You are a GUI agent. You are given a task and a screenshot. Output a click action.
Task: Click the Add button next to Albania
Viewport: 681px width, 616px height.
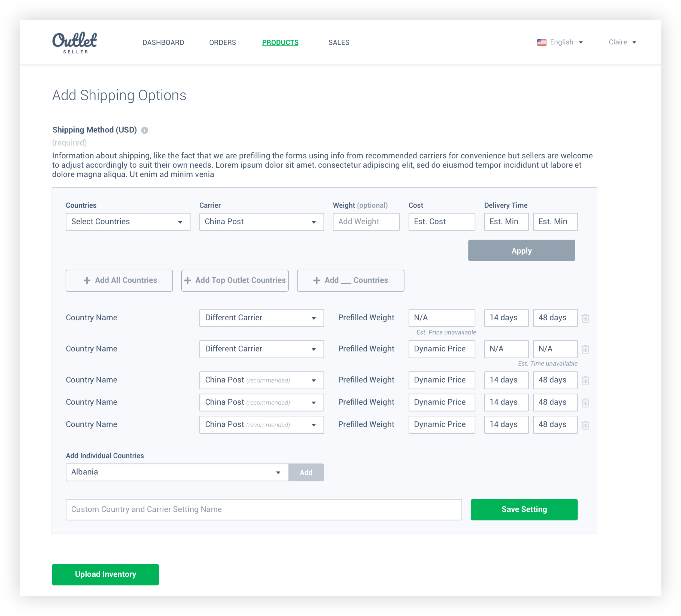306,473
